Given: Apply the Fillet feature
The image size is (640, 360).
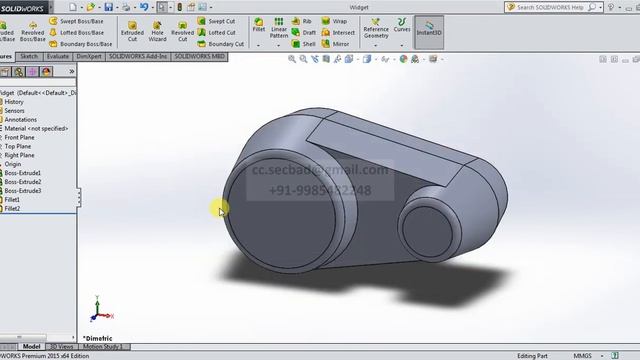Looking at the screenshot, I should tap(259, 25).
